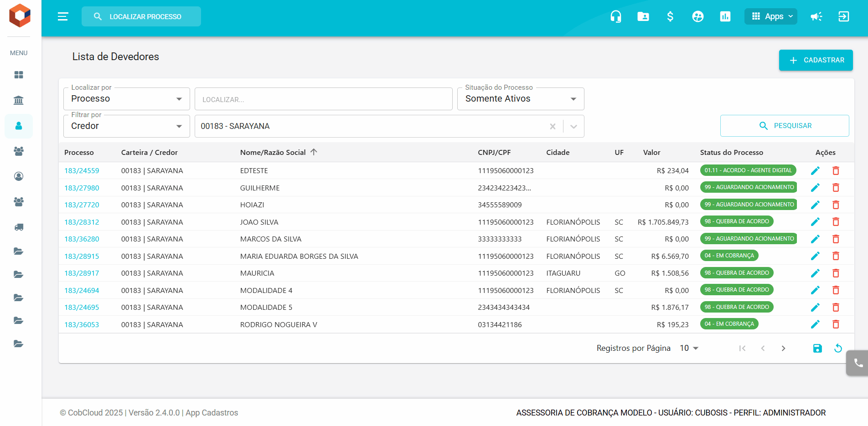Open the folder with person icon in the top bar
Image resolution: width=868 pixels, height=426 pixels.
(643, 16)
